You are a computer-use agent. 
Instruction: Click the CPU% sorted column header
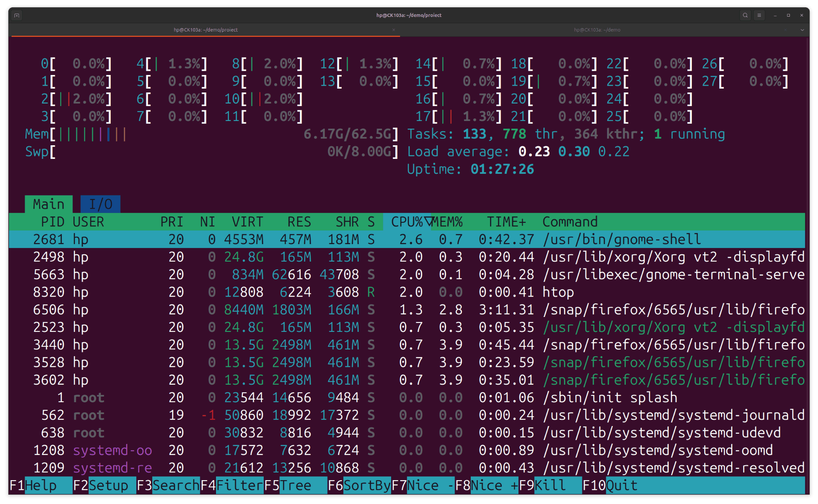point(407,222)
